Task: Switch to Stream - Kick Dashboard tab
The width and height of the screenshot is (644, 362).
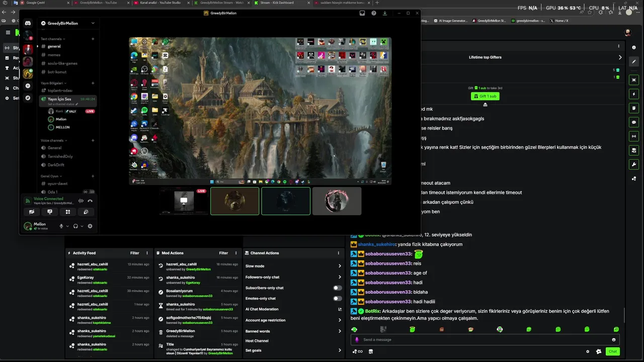Action: [282, 3]
